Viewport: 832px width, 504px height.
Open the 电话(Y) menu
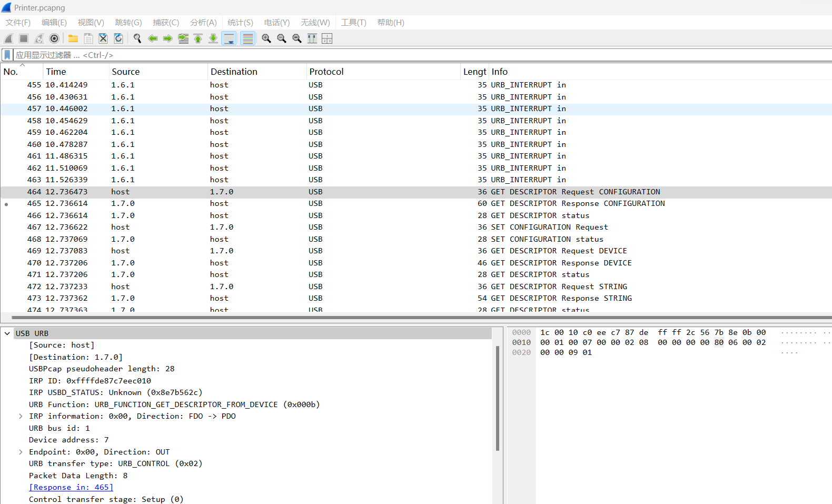click(277, 23)
